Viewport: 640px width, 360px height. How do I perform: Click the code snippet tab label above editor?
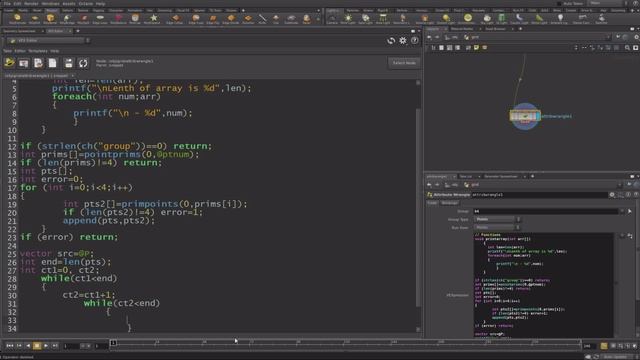(x=36, y=76)
